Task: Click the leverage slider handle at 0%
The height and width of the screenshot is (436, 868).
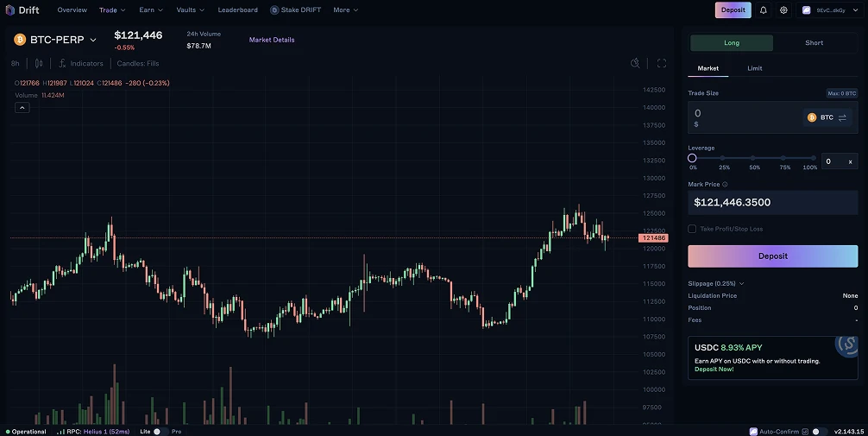Action: tap(692, 158)
